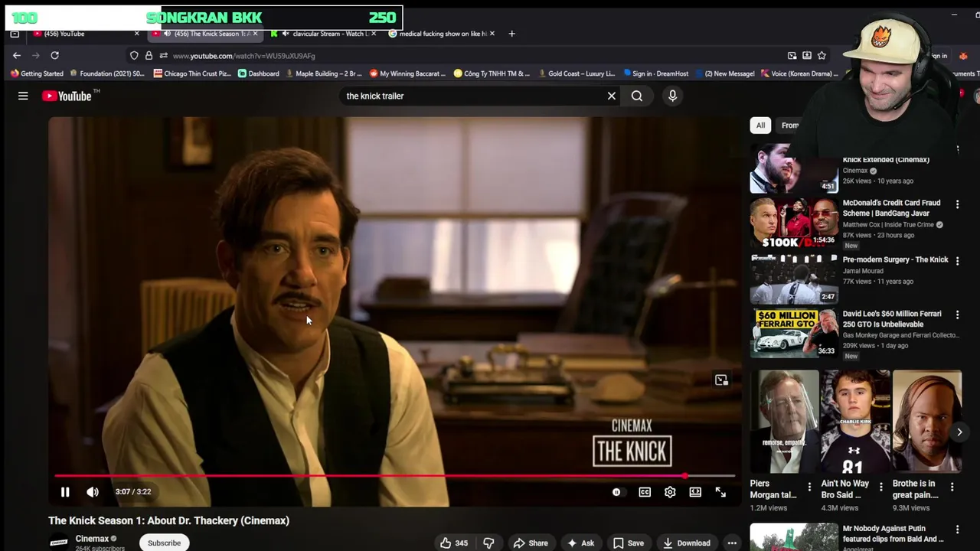This screenshot has width=980, height=551.
Task: Click the expand overlay icon on video
Action: coord(721,380)
